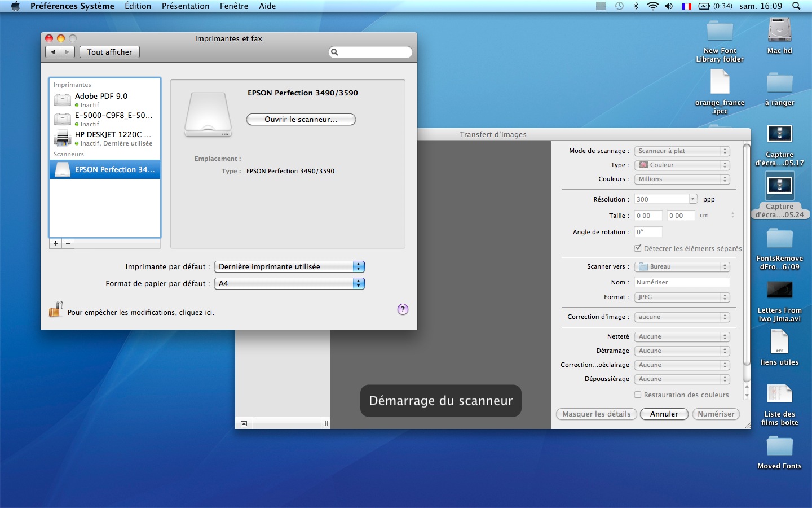Open the Présentation menu

pyautogui.click(x=186, y=6)
